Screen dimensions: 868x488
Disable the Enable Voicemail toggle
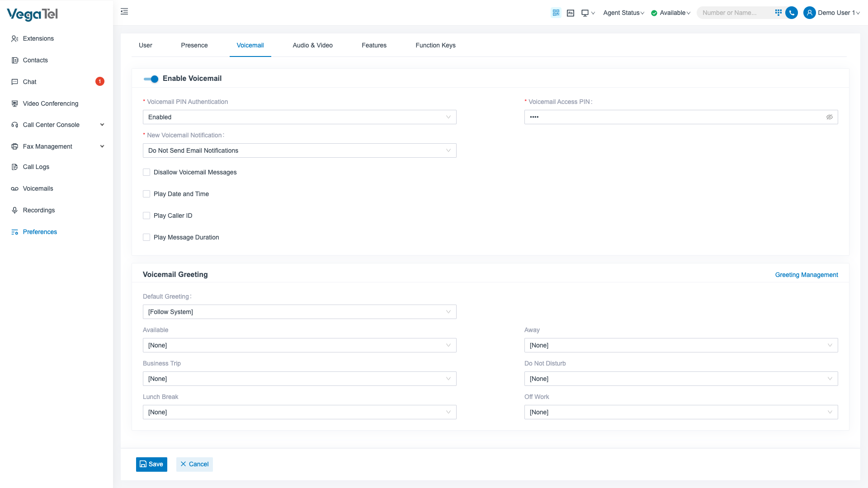coord(151,79)
